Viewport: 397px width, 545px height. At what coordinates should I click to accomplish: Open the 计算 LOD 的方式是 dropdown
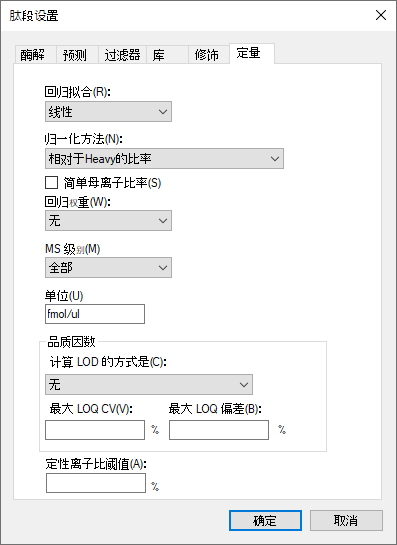point(149,384)
